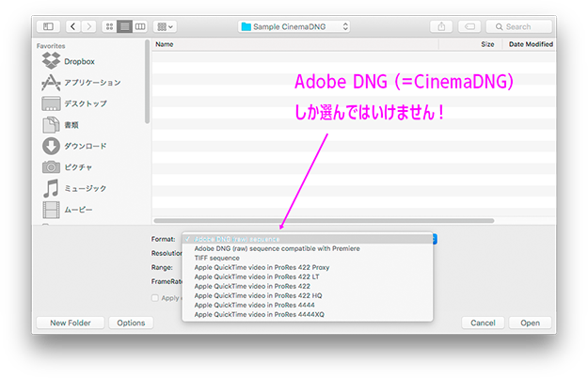Choose TIFF sequence from format list

tap(217, 258)
